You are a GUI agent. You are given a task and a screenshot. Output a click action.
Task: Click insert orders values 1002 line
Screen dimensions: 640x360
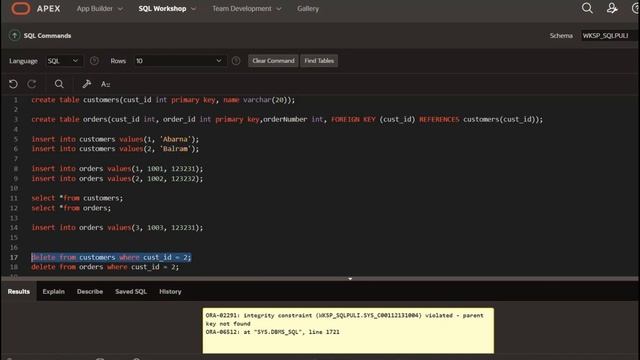pos(117,179)
